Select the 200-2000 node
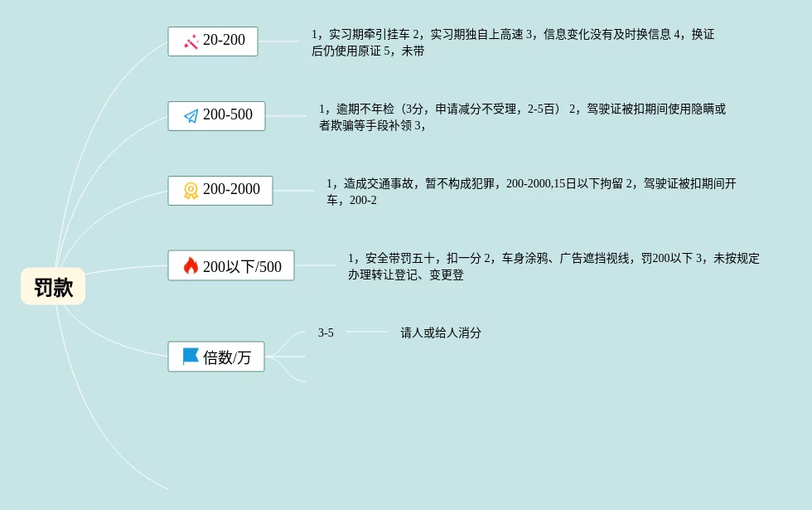812x510 pixels. tap(220, 191)
